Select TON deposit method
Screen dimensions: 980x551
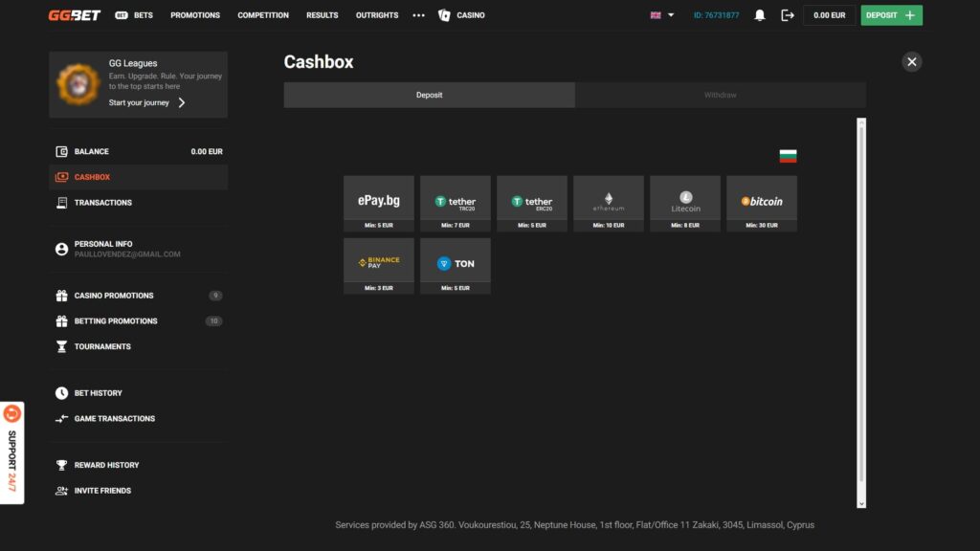pyautogui.click(x=455, y=264)
